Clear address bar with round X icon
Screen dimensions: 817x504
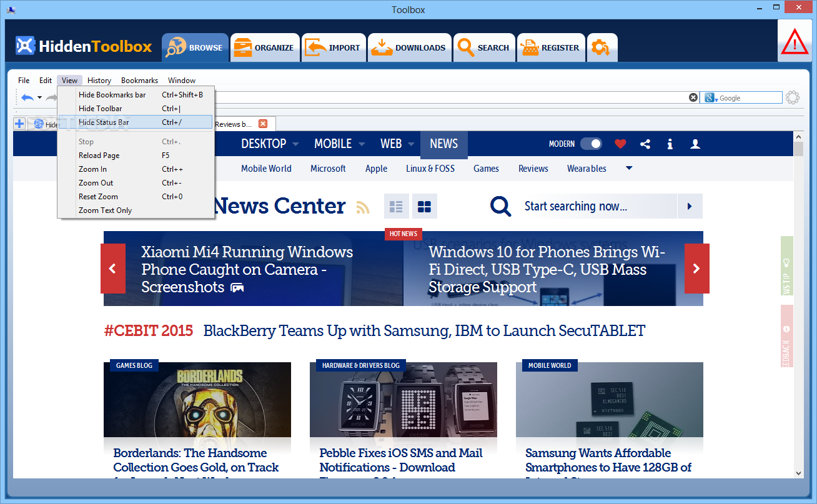pyautogui.click(x=693, y=97)
